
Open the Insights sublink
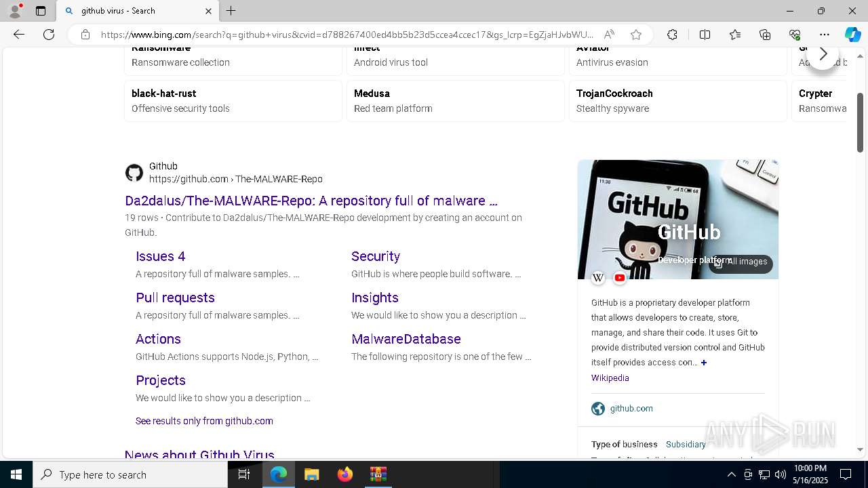375,298
